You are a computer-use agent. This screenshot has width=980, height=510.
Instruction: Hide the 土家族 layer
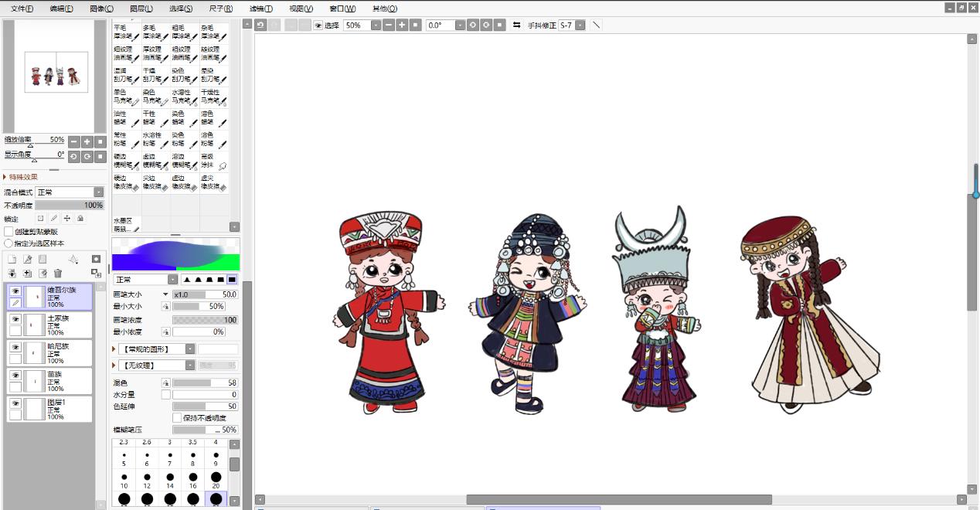[x=15, y=319]
